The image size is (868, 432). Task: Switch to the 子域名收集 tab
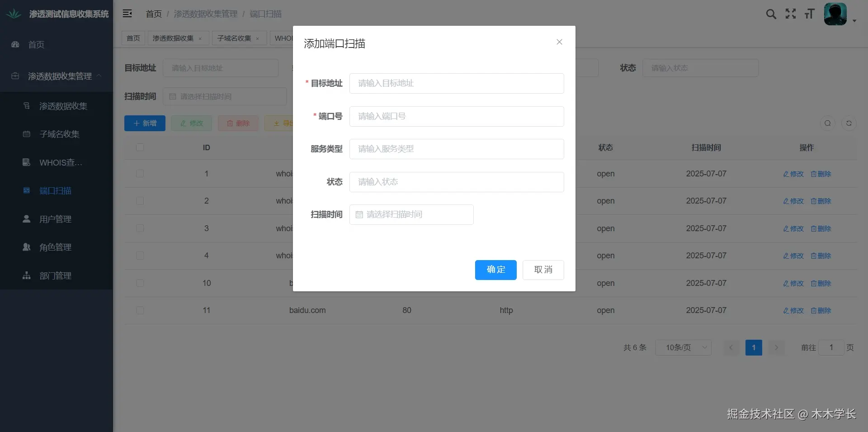click(235, 38)
